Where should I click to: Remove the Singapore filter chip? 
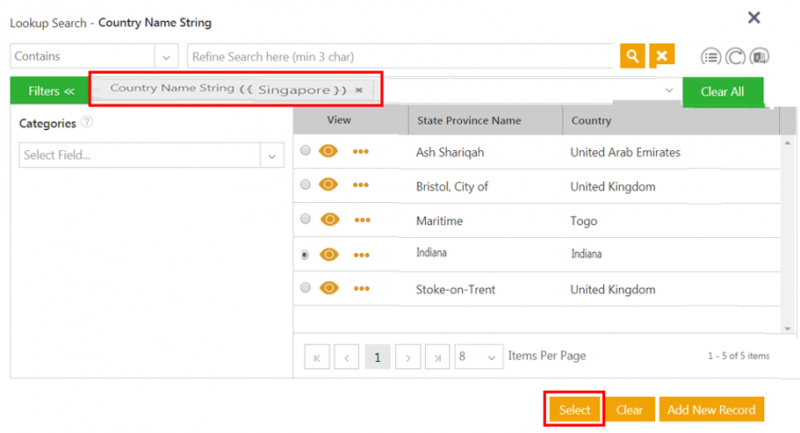[359, 90]
